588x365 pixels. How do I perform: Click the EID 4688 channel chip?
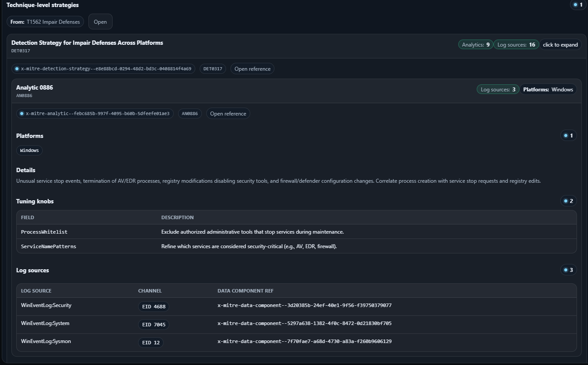[153, 307]
